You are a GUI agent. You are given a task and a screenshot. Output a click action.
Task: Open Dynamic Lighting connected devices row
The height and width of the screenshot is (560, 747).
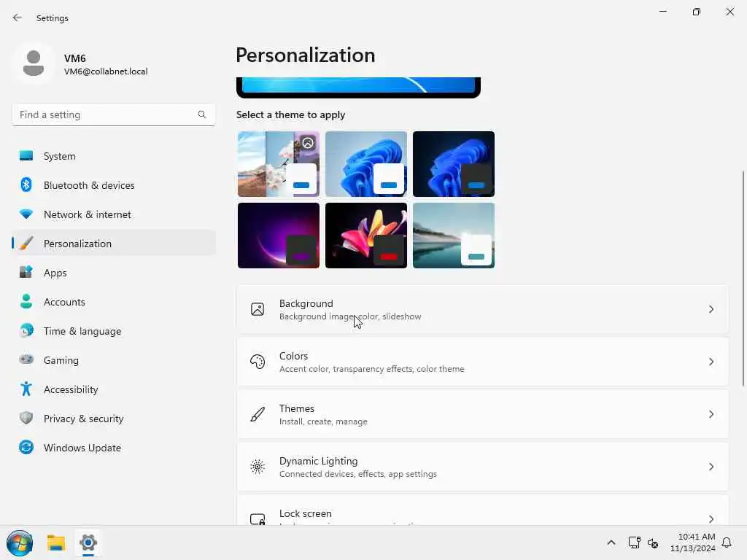[482, 466]
